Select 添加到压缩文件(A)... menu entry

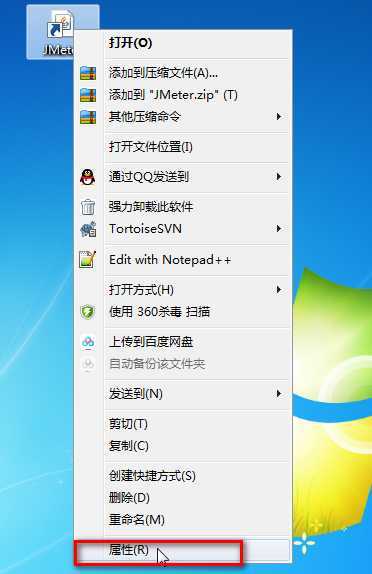(183, 73)
